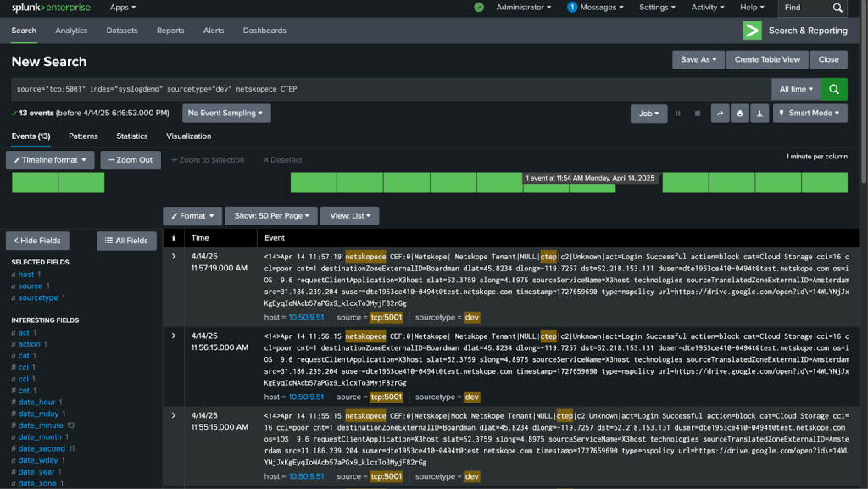Click the Time column header
The height and width of the screenshot is (489, 868).
[200, 238]
